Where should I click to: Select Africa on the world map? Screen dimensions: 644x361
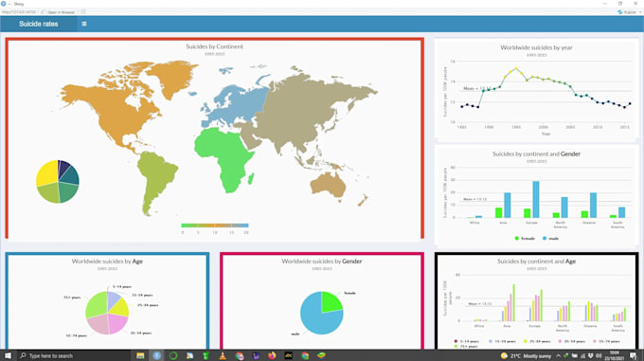tap(224, 158)
